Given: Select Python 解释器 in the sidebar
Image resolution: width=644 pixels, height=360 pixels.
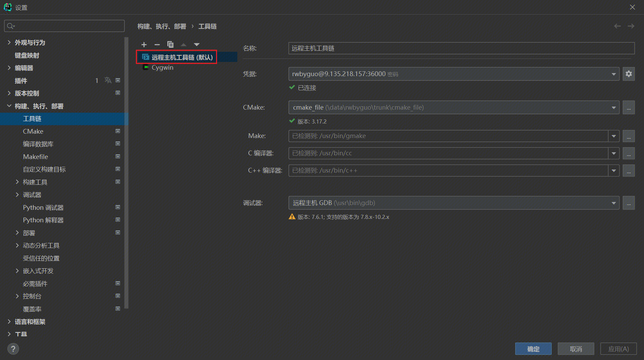Looking at the screenshot, I should click(43, 220).
